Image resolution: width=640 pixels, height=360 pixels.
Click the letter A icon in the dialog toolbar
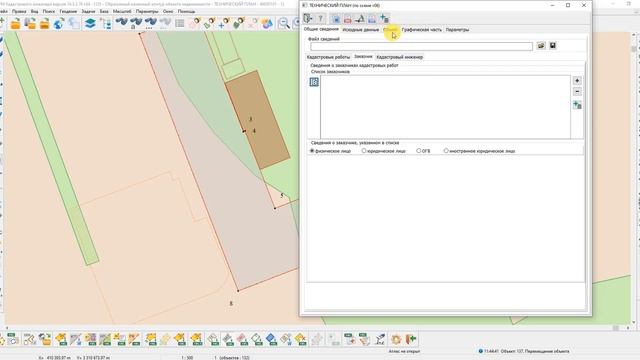click(x=360, y=19)
